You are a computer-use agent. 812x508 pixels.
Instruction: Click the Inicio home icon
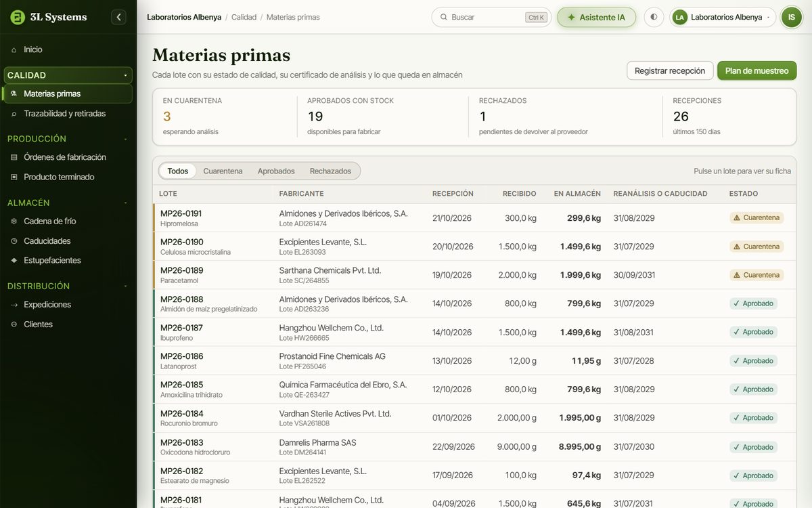tap(14, 49)
